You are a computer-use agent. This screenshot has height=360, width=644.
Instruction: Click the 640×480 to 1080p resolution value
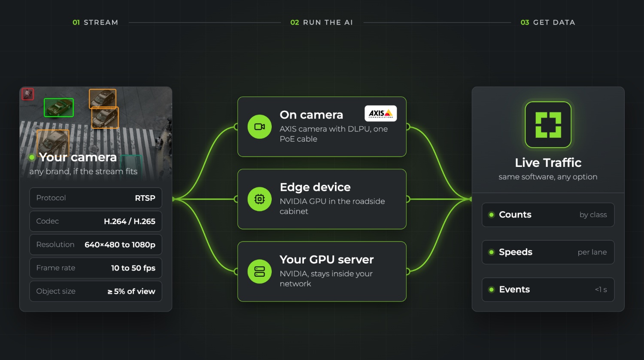pos(120,245)
